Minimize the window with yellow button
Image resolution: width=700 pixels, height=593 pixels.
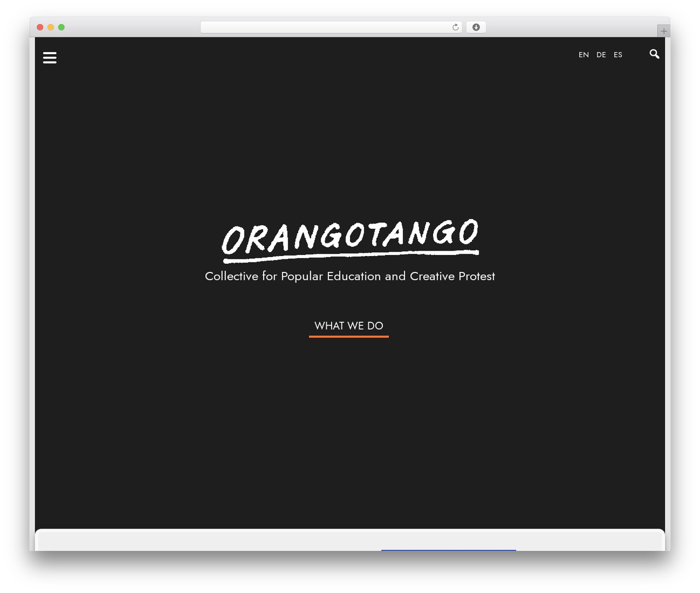50,27
